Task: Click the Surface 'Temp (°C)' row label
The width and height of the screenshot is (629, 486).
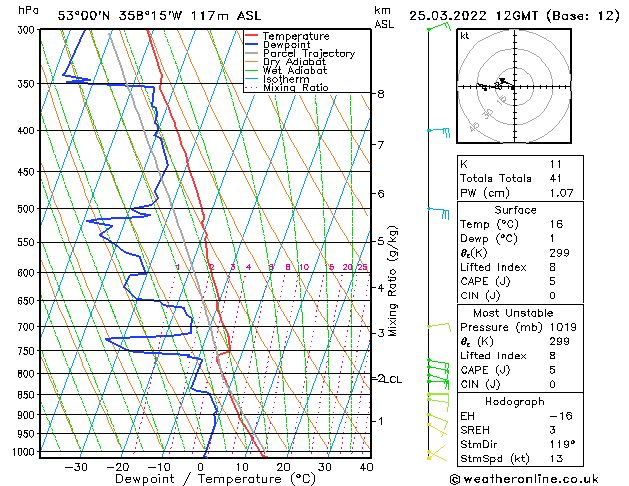Action: pyautogui.click(x=489, y=224)
